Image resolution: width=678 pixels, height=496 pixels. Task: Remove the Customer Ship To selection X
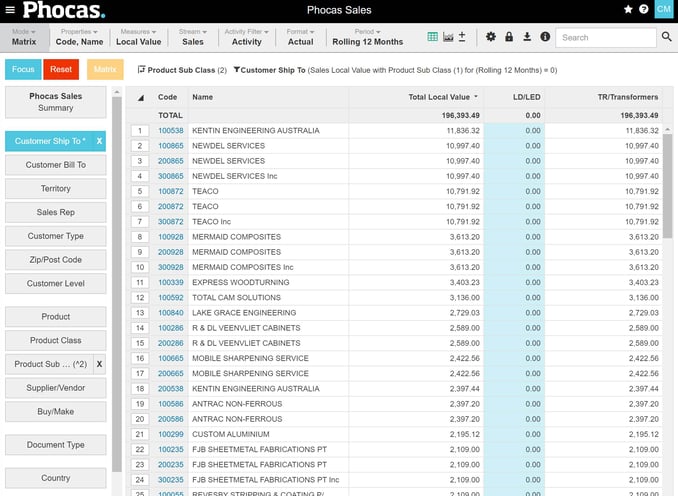99,141
